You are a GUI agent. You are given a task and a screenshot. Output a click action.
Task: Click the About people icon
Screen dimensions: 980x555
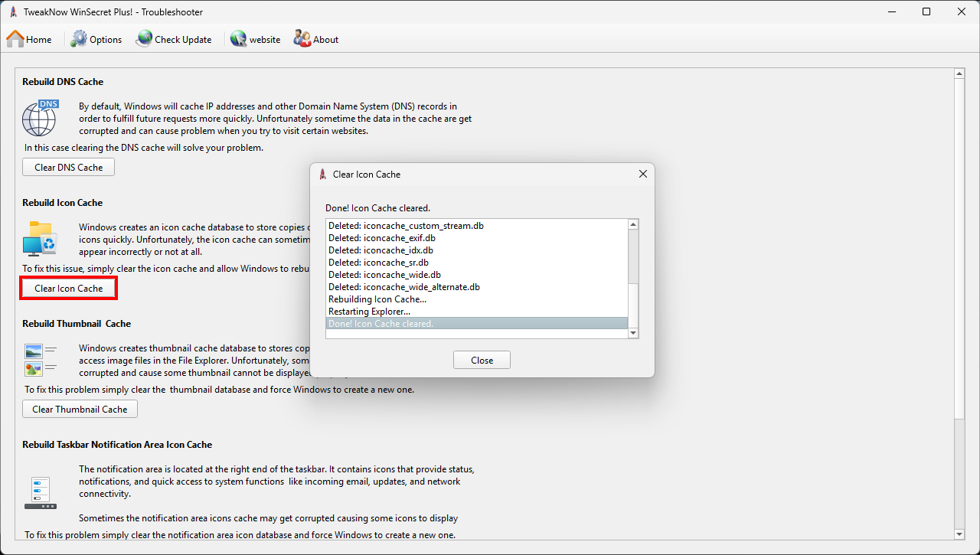click(x=302, y=39)
